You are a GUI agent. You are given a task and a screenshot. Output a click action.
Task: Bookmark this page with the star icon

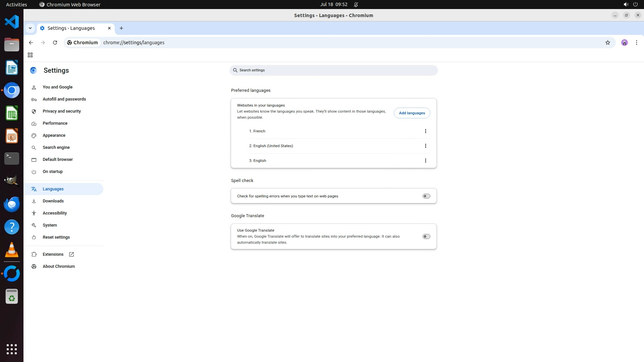click(607, 43)
